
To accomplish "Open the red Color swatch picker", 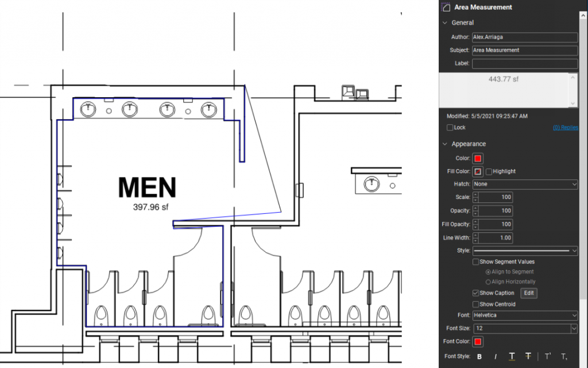I will pos(478,158).
